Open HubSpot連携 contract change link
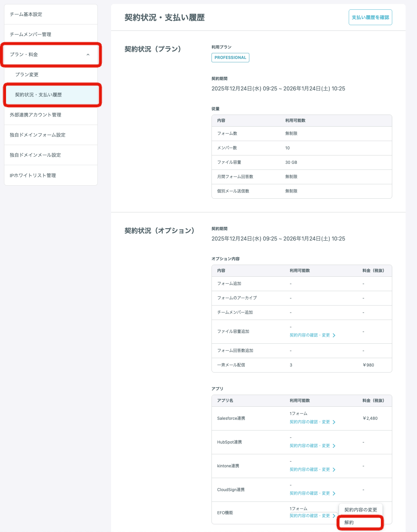This screenshot has width=417, height=532. coord(310,446)
